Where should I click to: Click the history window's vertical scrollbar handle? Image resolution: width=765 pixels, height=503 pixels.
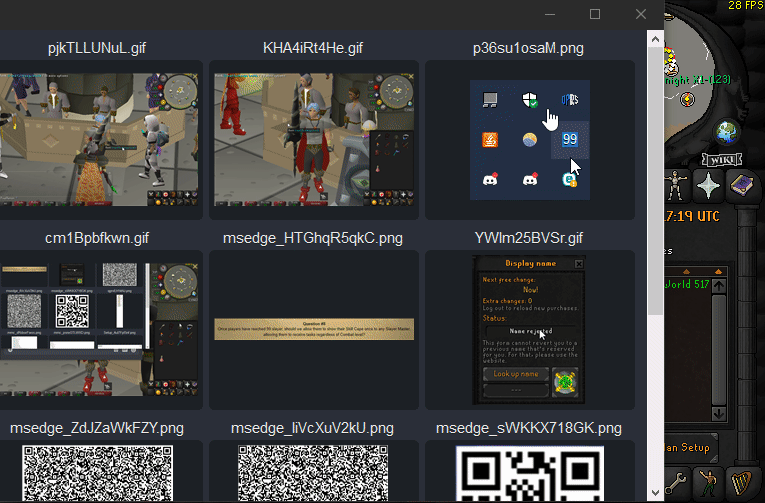(x=655, y=182)
